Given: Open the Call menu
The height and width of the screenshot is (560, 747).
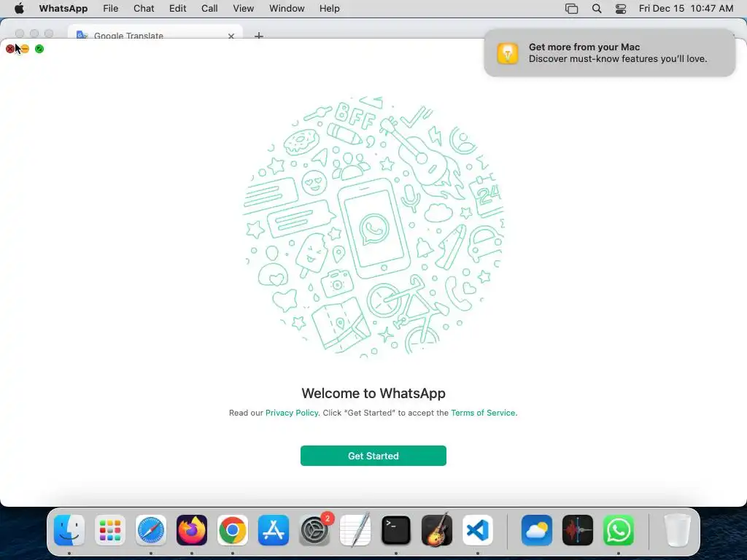Looking at the screenshot, I should [x=209, y=9].
